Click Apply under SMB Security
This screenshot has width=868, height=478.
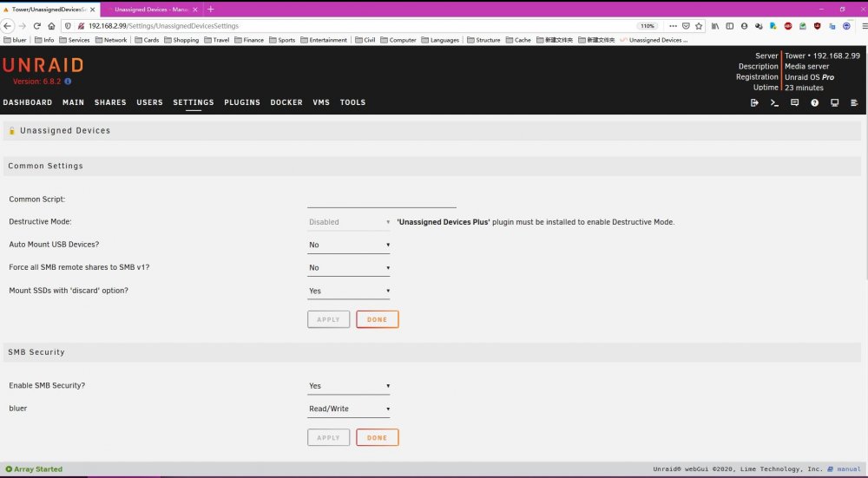(x=328, y=437)
